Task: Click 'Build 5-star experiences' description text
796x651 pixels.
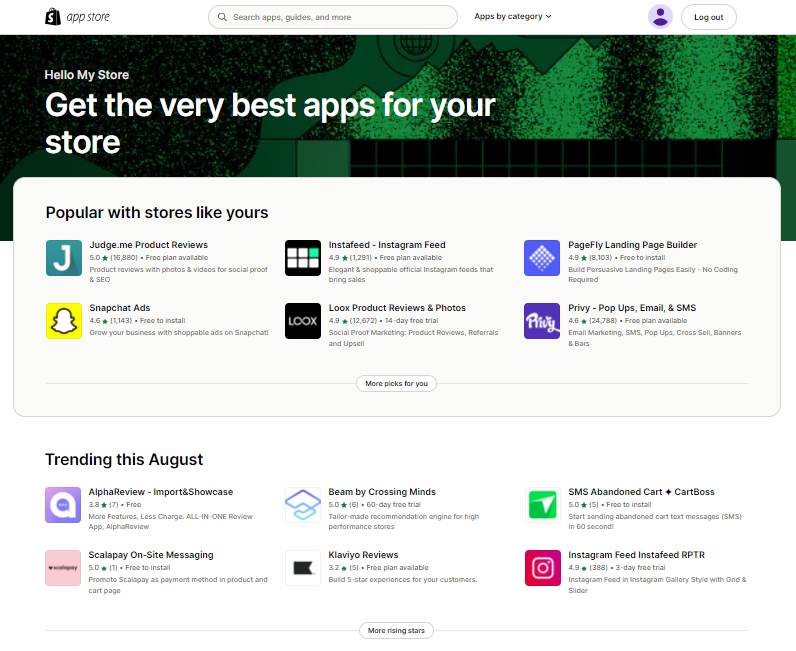Action: [403, 579]
